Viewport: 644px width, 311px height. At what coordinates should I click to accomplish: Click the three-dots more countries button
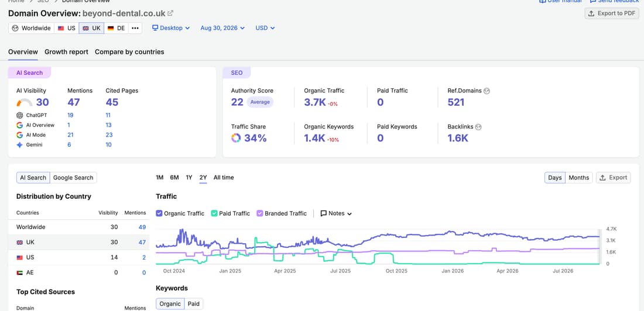click(x=135, y=28)
